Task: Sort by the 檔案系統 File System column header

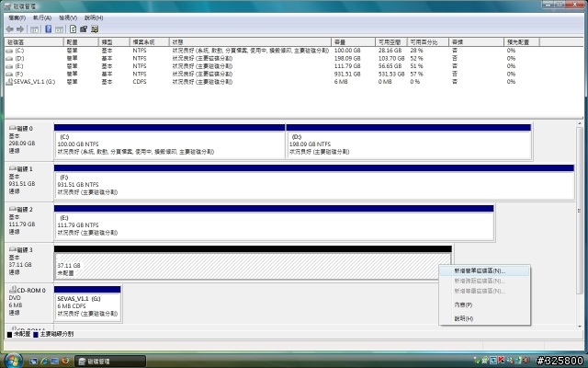Action: click(149, 42)
